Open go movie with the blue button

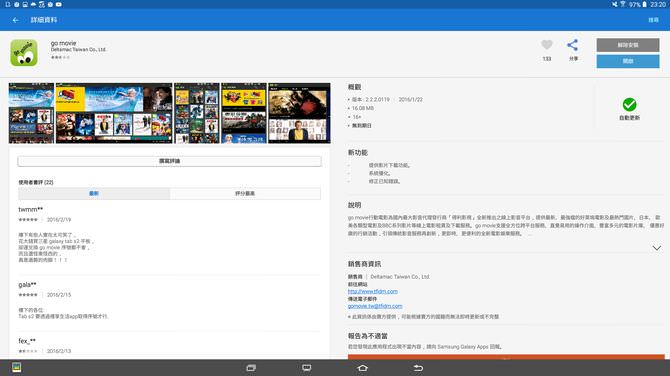[628, 61]
